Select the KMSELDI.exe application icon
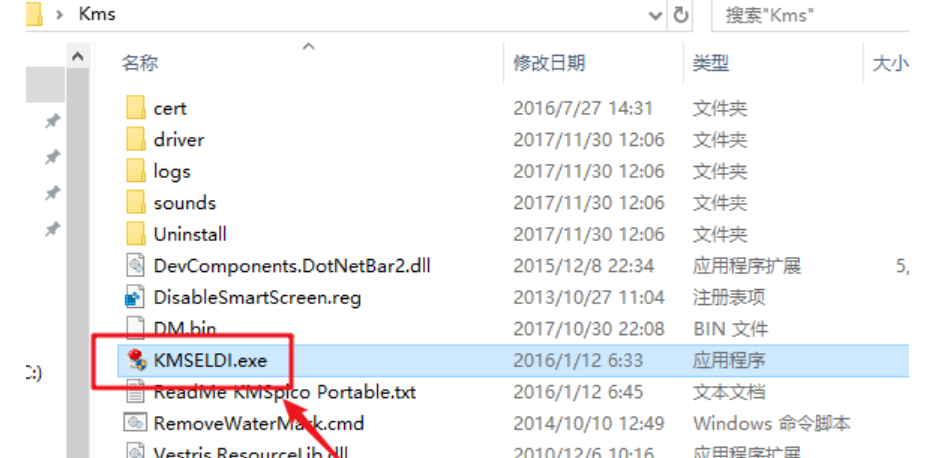Image resolution: width=933 pixels, height=458 pixels. pos(136,360)
